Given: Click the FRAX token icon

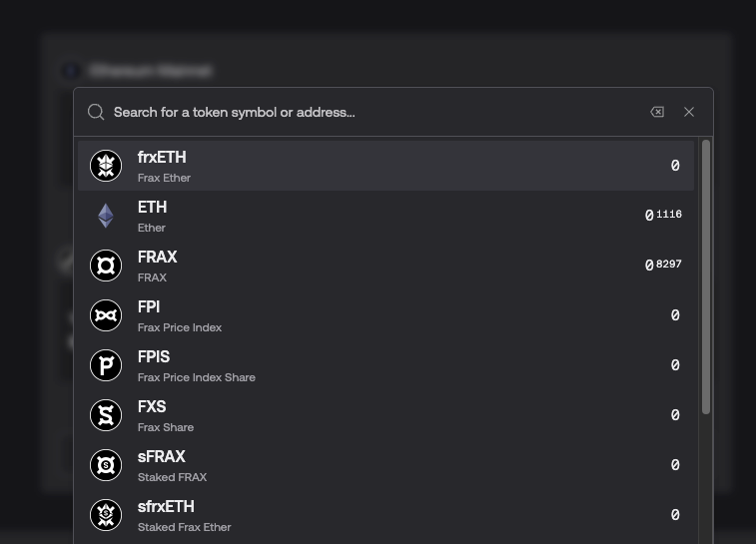Looking at the screenshot, I should [106, 266].
